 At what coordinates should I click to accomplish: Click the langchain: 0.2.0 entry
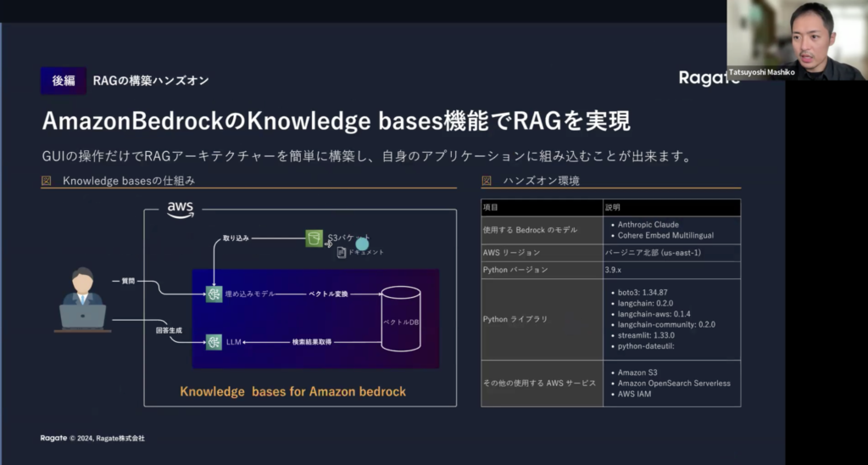(x=645, y=303)
